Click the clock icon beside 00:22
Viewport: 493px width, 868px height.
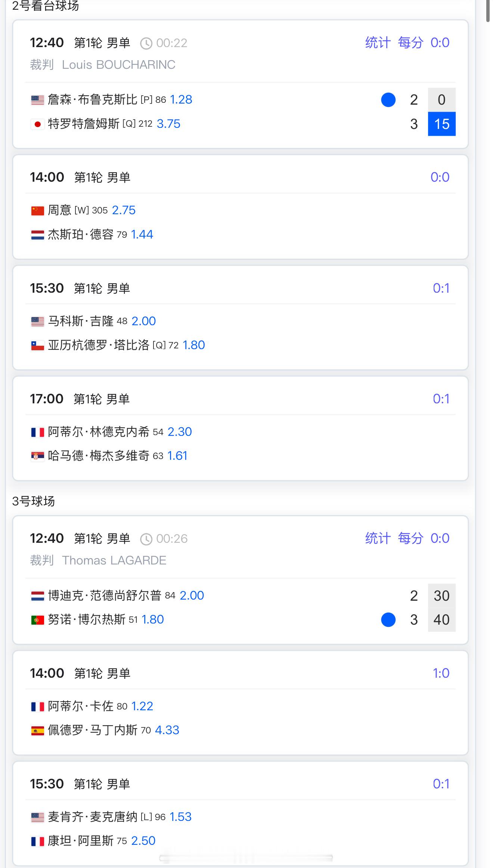[x=146, y=43]
